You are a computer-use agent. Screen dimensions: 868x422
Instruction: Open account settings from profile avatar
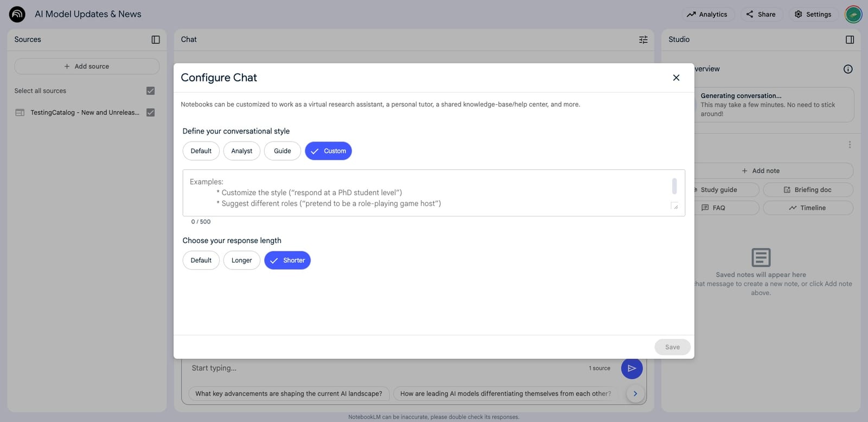tap(853, 14)
